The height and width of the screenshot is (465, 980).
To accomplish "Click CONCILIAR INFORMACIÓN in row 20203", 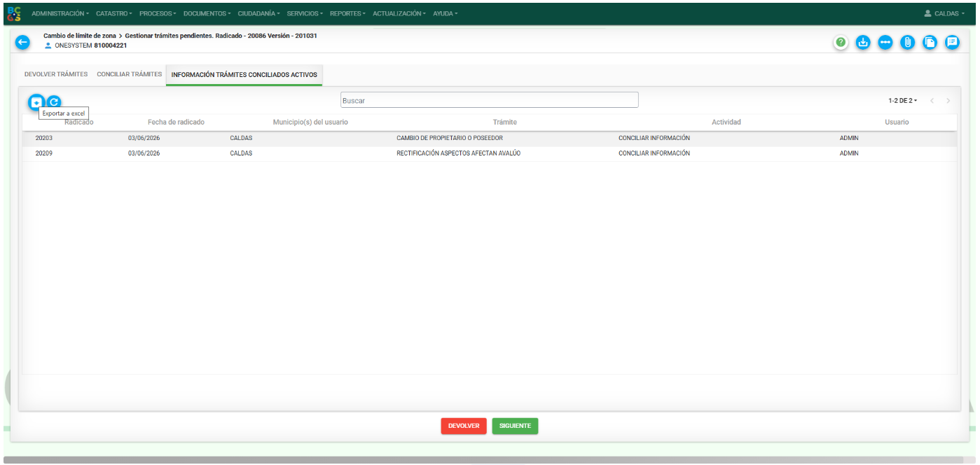I will pyautogui.click(x=654, y=138).
